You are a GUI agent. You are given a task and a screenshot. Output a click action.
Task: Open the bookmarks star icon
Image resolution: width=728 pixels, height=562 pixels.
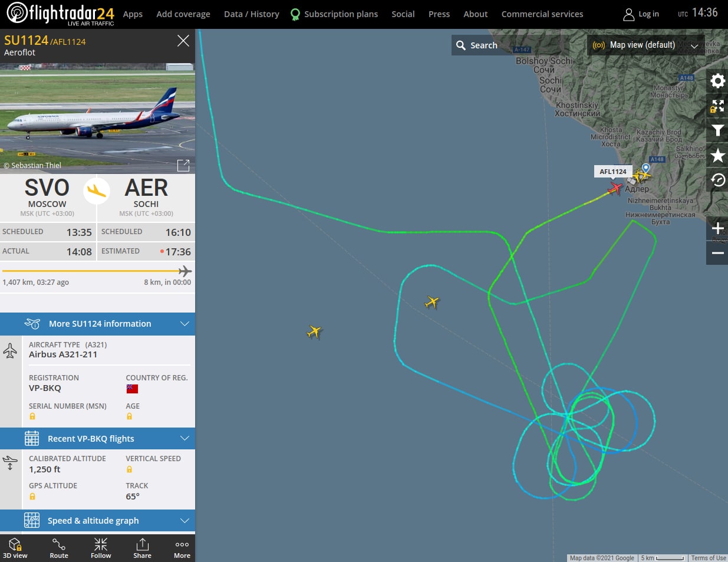[x=717, y=156]
